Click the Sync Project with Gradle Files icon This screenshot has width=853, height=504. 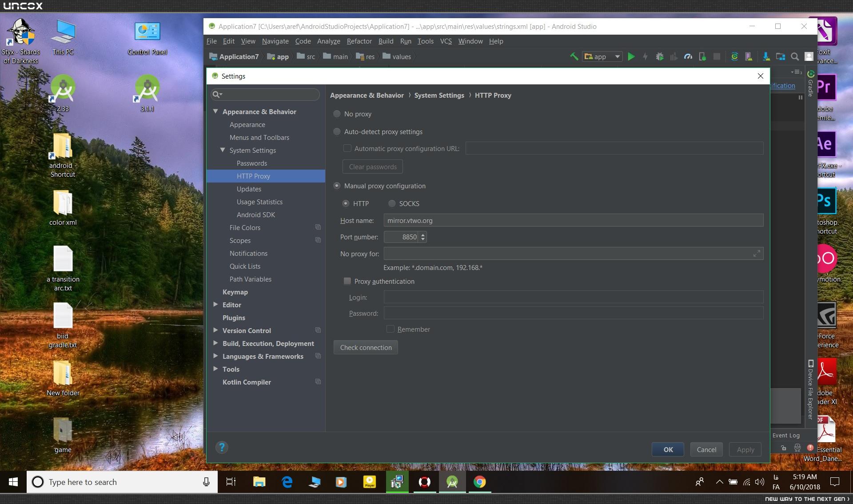point(734,56)
